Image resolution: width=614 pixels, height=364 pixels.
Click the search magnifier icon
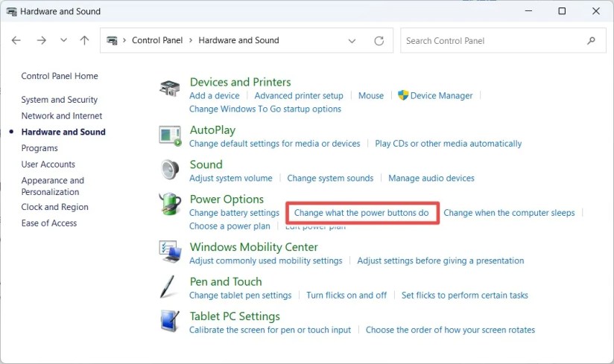(592, 41)
